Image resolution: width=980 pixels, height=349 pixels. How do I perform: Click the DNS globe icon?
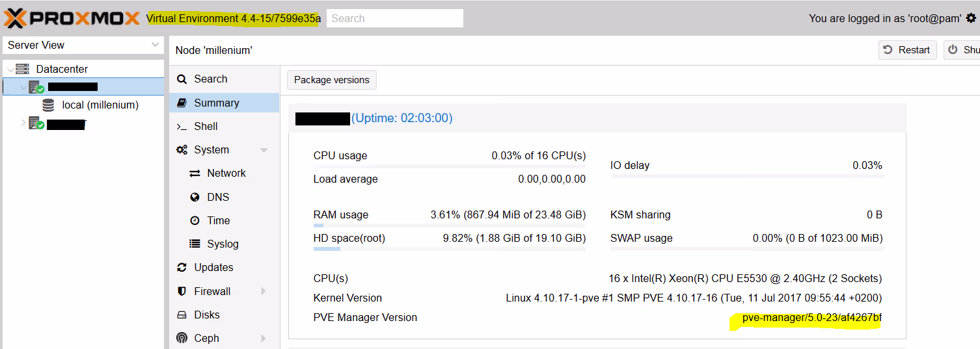pyautogui.click(x=195, y=197)
